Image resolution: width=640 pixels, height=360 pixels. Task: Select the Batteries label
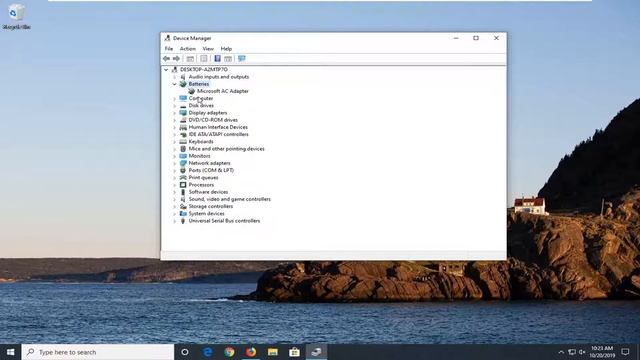tap(199, 84)
